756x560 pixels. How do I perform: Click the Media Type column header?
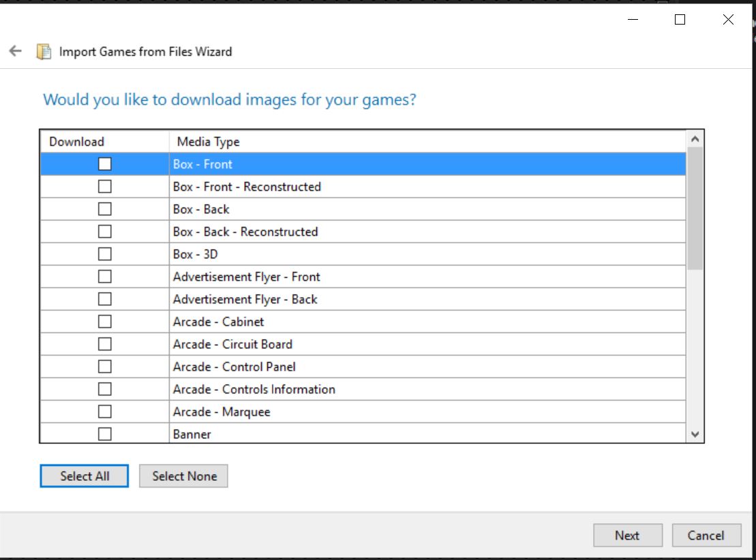click(x=209, y=142)
